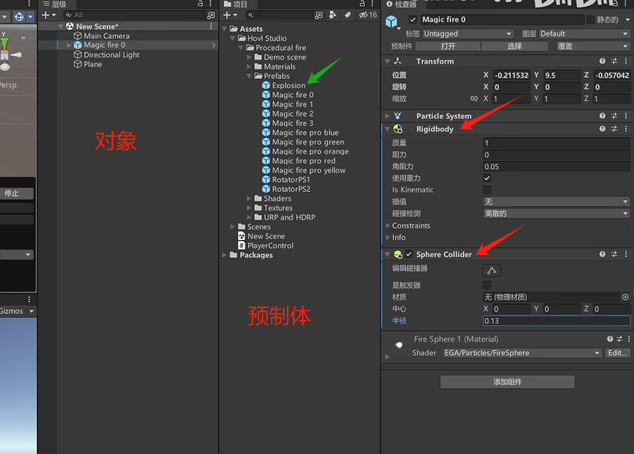Open the prefab overrides dropdown
The image size is (634, 454).
[x=593, y=46]
